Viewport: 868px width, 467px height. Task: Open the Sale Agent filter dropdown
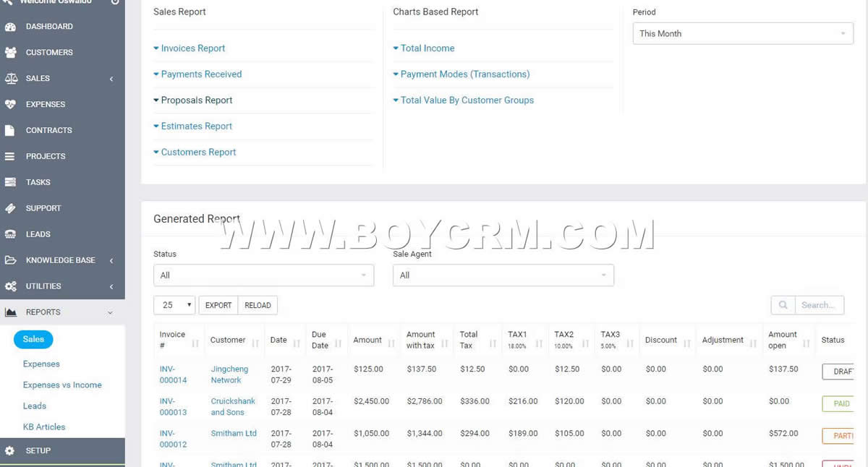(503, 275)
